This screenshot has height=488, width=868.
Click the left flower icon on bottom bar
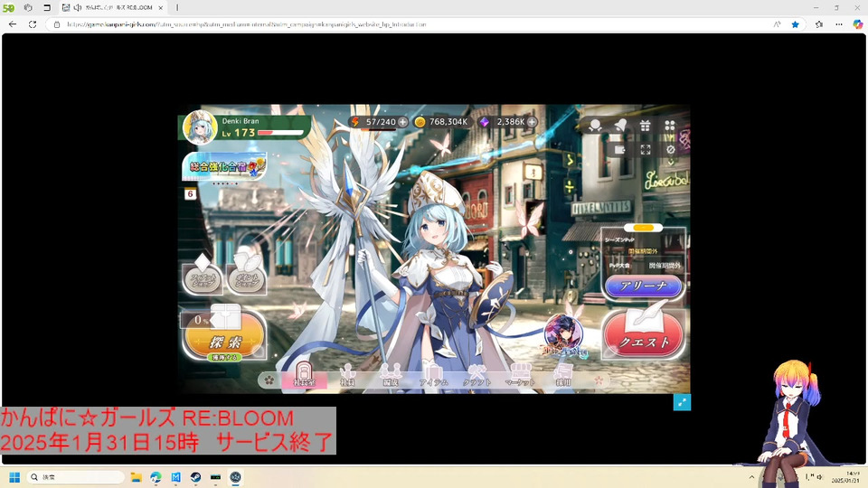click(x=269, y=380)
